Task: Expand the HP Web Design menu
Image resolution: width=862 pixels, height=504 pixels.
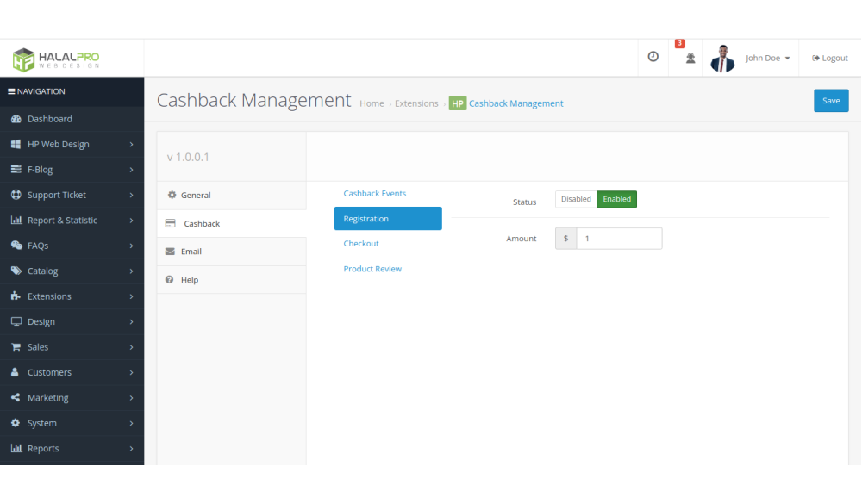Action: point(72,145)
